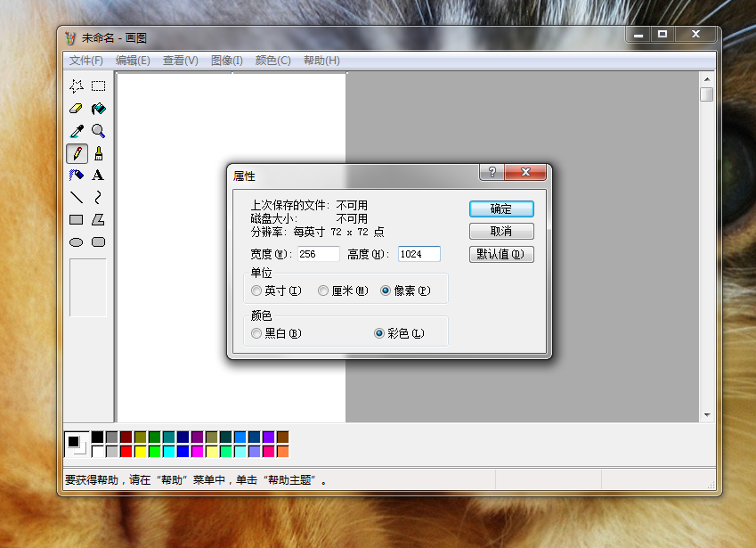Open the 图像(I) menu

coord(226,61)
